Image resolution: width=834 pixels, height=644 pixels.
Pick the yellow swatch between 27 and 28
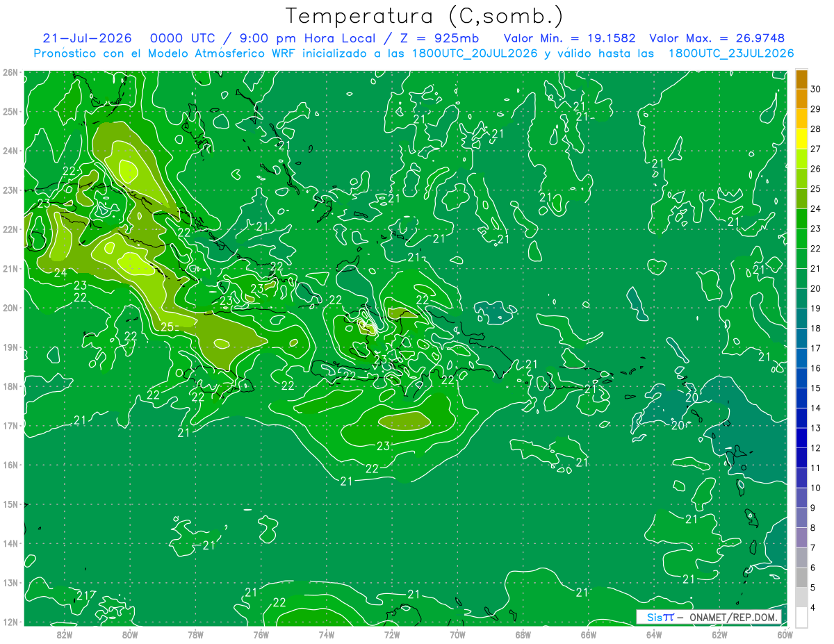(801, 139)
